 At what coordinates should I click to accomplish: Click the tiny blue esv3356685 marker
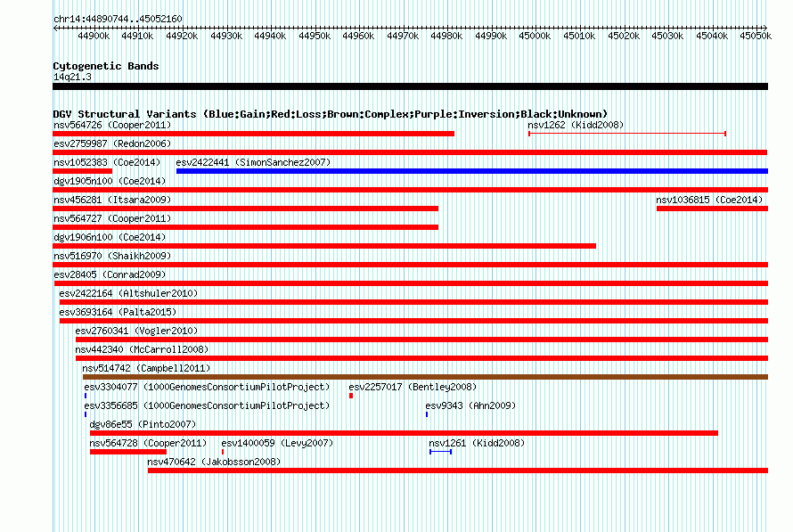point(86,414)
